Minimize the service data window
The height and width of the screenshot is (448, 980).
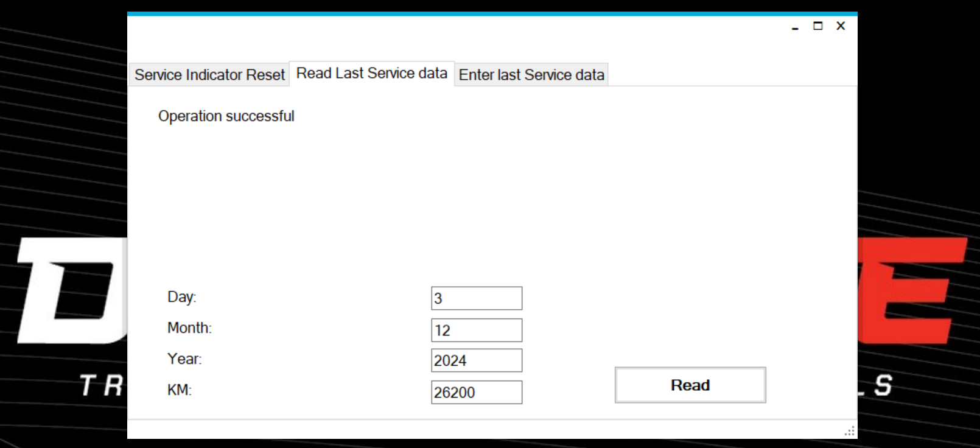(x=795, y=26)
